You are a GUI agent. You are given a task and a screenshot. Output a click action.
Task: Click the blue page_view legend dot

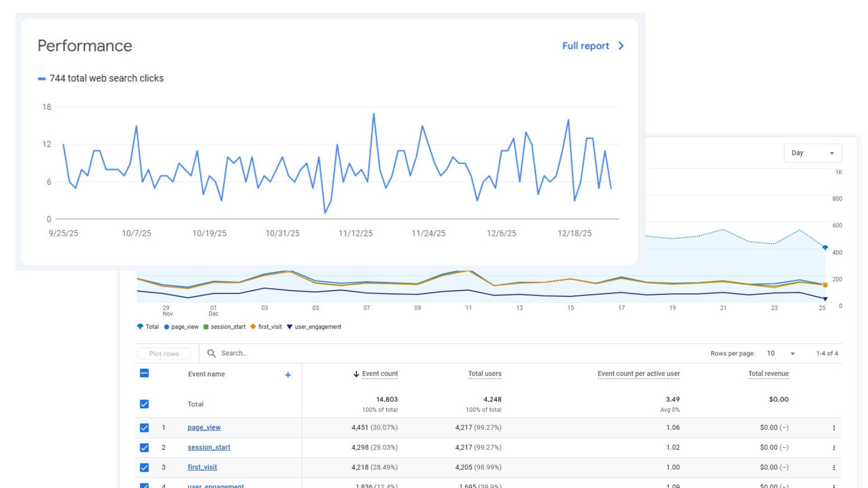[x=166, y=326]
